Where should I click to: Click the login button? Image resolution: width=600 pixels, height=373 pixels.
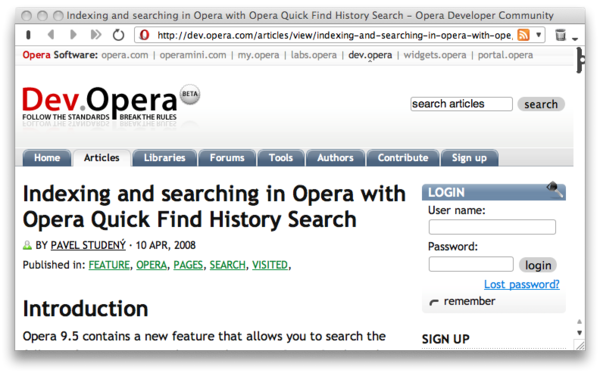538,265
